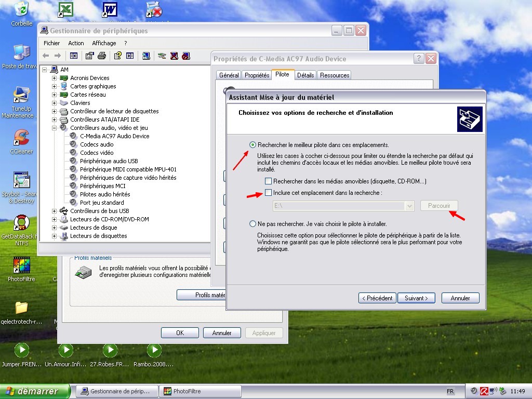Enable 'Inclure cet emplacement dans la recherche'
This screenshot has height=399, width=532.
click(268, 193)
